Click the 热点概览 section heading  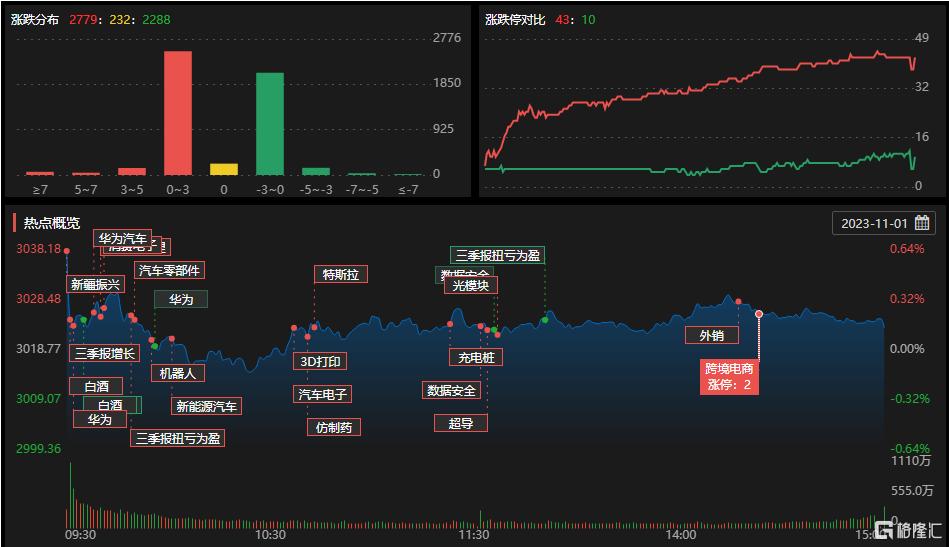point(52,223)
